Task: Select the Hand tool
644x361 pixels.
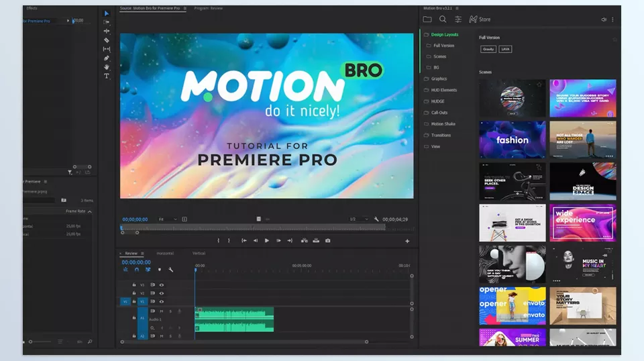Action: click(107, 67)
